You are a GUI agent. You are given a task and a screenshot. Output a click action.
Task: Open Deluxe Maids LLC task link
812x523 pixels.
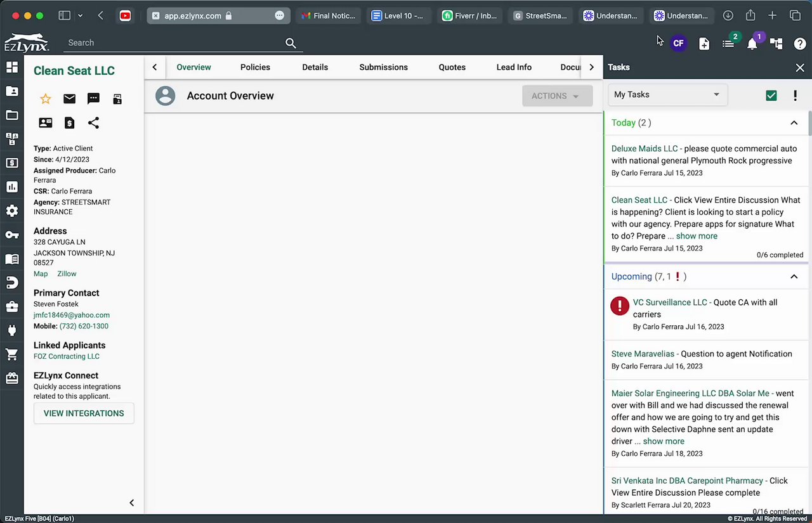coord(645,148)
